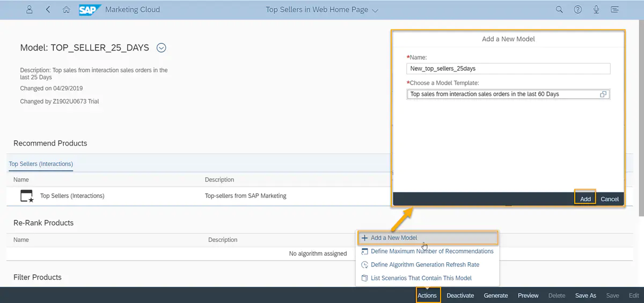Click the icon beside Define Maximum Number
The height and width of the screenshot is (303, 644).
(x=365, y=251)
